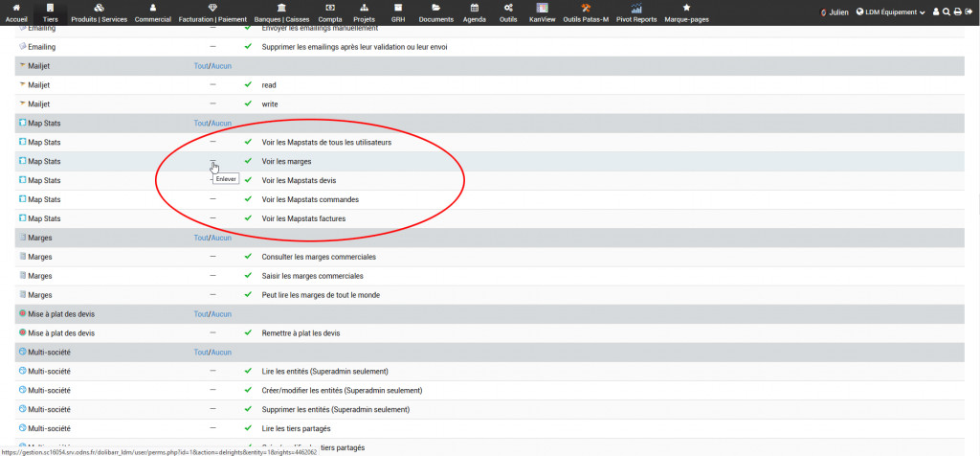Remove permission Supprimer les entités
This screenshot has height=456, width=980.
213,409
